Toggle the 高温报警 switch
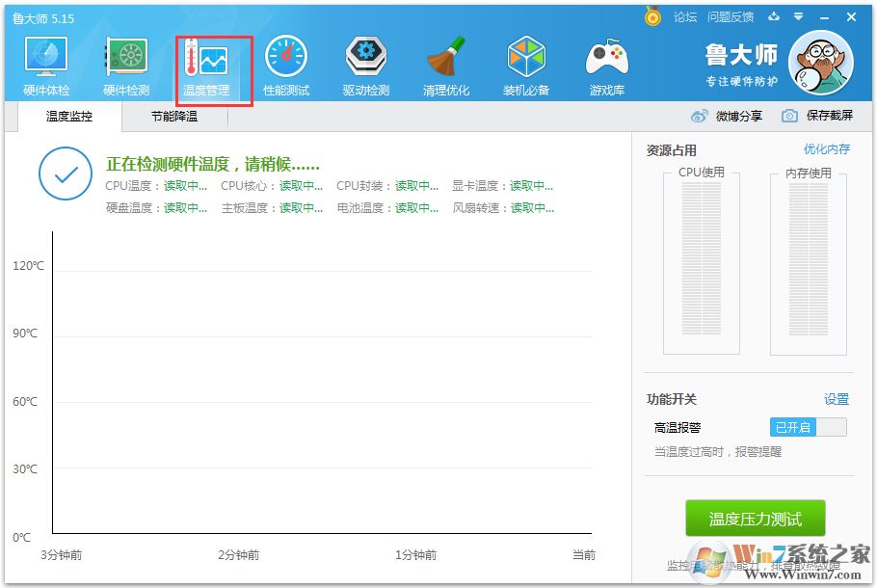The image size is (877, 588). (x=808, y=427)
